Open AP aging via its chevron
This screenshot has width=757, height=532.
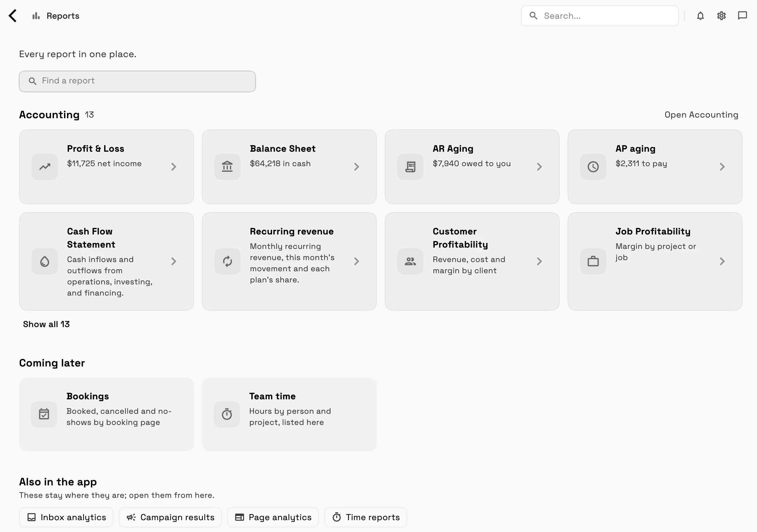tap(722, 167)
